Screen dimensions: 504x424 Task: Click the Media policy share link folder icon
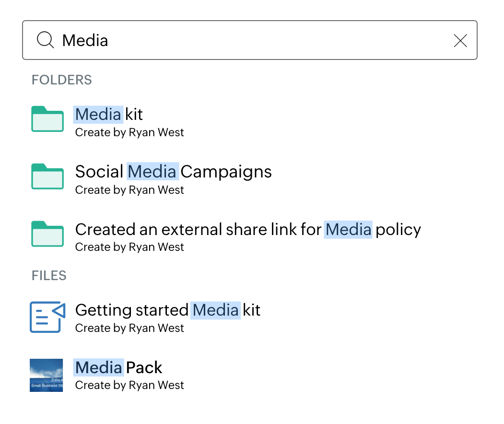point(47,234)
